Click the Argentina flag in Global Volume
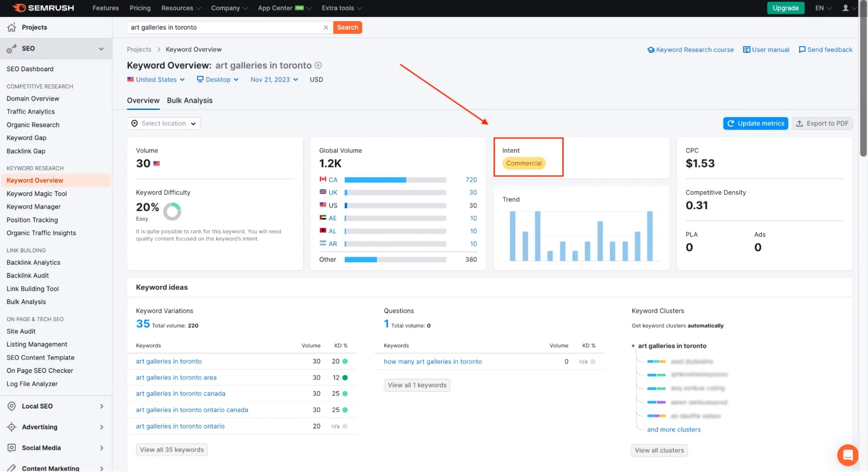Screen dimensions: 868x472 pos(323,243)
